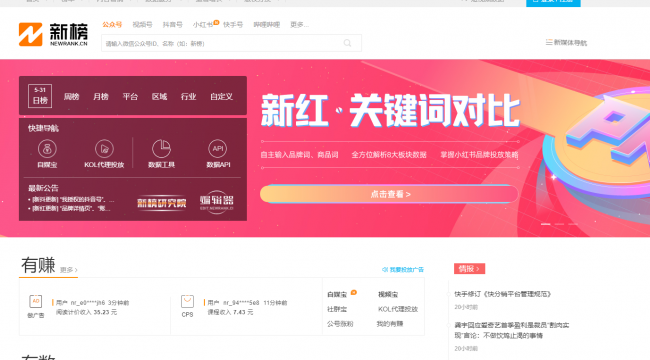The width and height of the screenshot is (650, 360).
Task: Click the red 情报 > button
Action: 469,269
